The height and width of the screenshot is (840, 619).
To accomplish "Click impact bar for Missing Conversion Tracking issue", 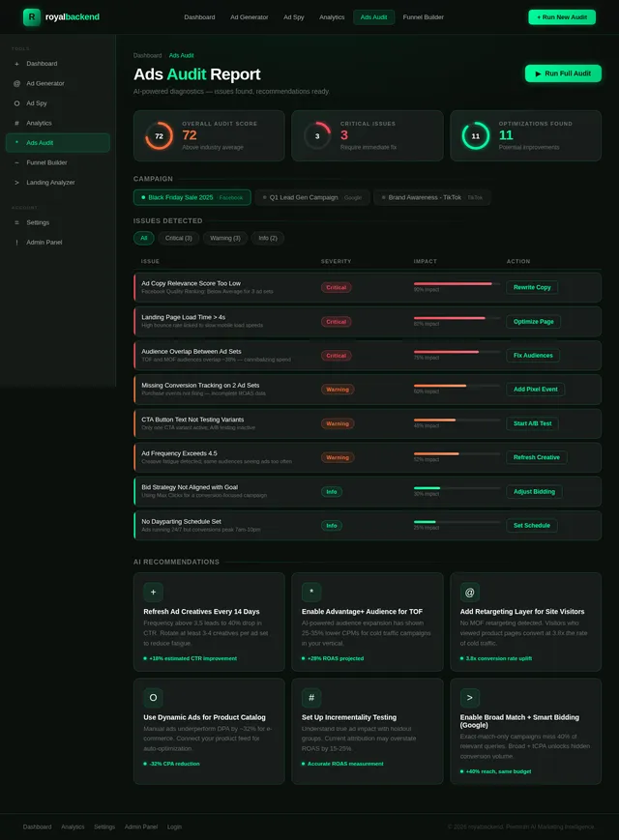I will point(457,386).
